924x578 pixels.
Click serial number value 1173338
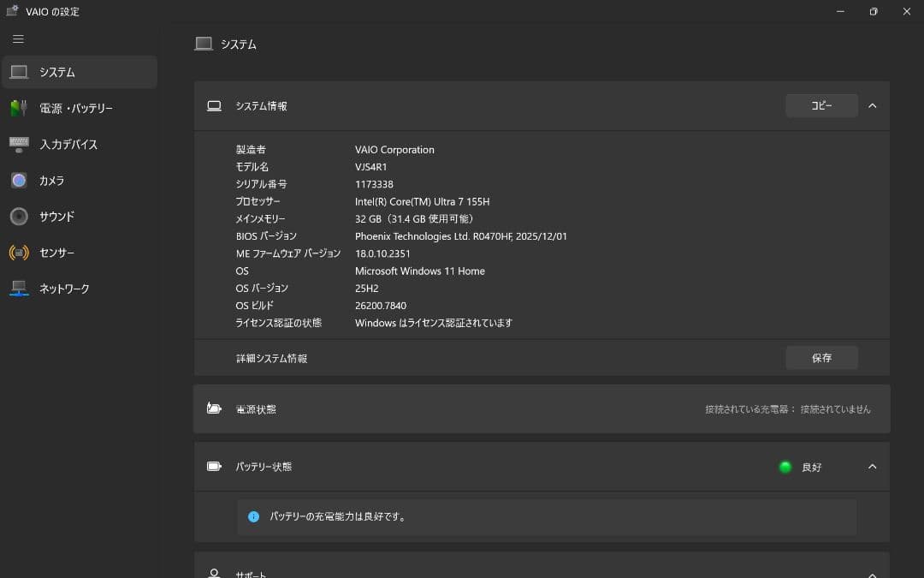[374, 184]
